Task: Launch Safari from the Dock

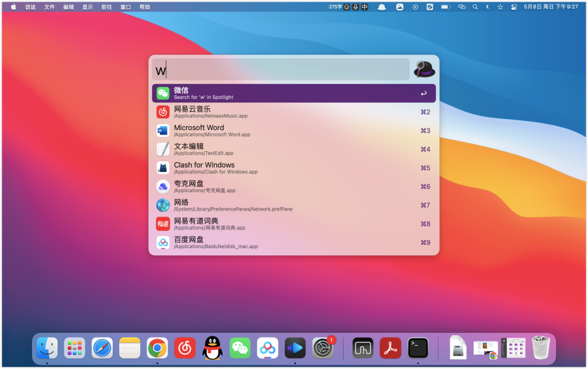Action: point(102,348)
